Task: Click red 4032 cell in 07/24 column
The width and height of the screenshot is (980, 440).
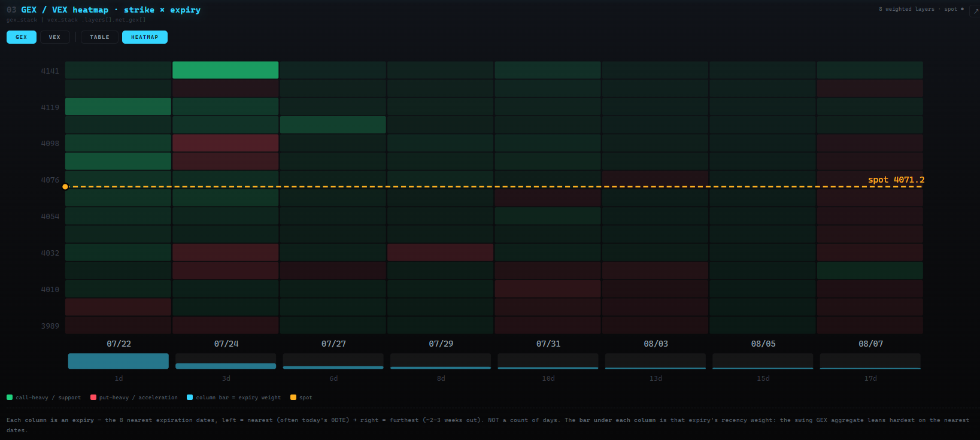Action: (226, 253)
